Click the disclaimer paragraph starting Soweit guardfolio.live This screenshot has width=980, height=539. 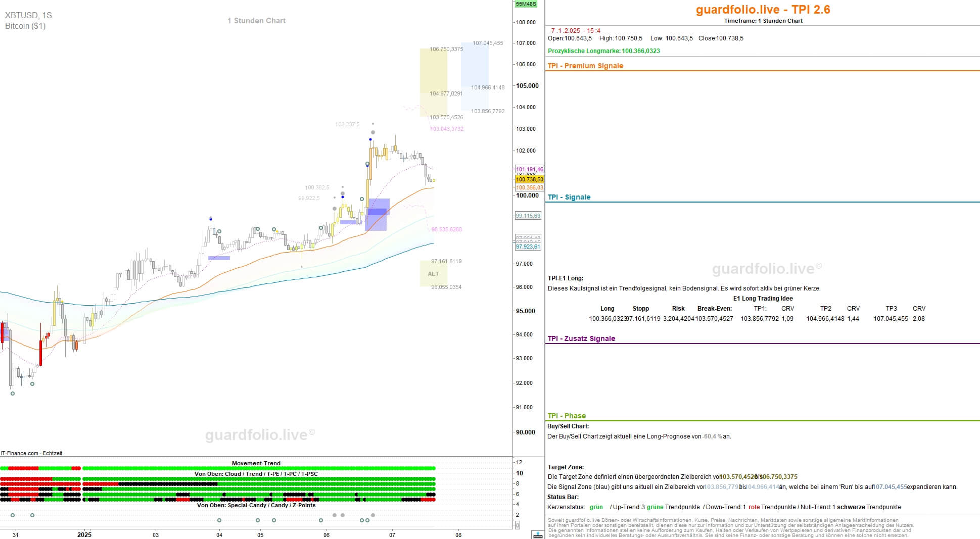731,527
